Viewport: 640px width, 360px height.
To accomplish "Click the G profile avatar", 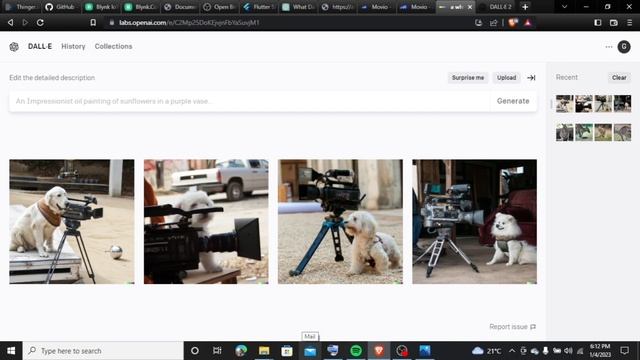I will click(624, 47).
